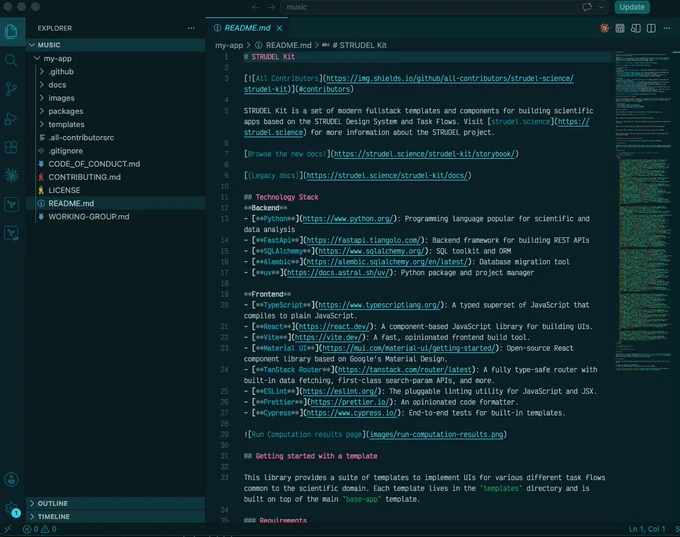680x537 pixels.
Task: Close the README.md tab
Action: [x=280, y=28]
